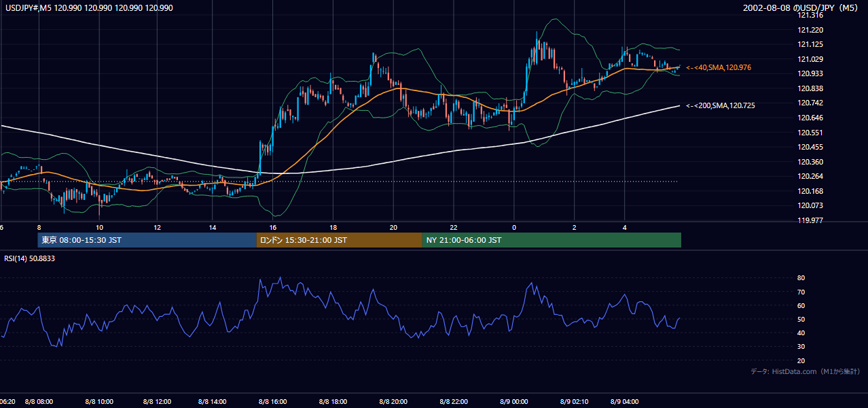Image resolution: width=868 pixels, height=408 pixels.
Task: Click the 8/8 20:00 date label
Action: (x=393, y=402)
